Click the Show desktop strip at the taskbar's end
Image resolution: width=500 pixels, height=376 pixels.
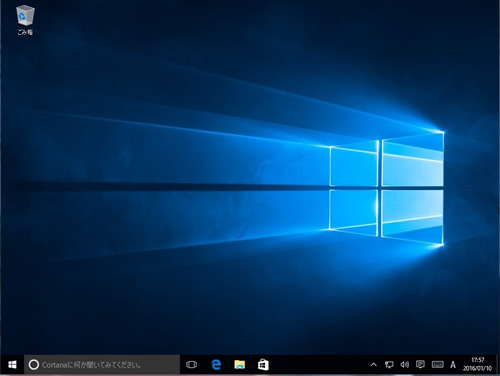tap(498, 365)
